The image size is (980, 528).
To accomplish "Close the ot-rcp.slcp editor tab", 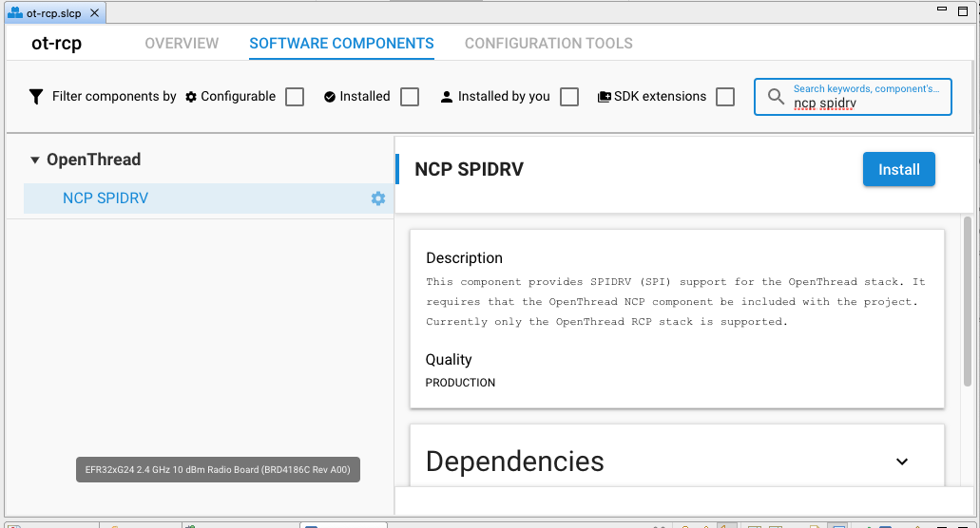I will tap(94, 12).
